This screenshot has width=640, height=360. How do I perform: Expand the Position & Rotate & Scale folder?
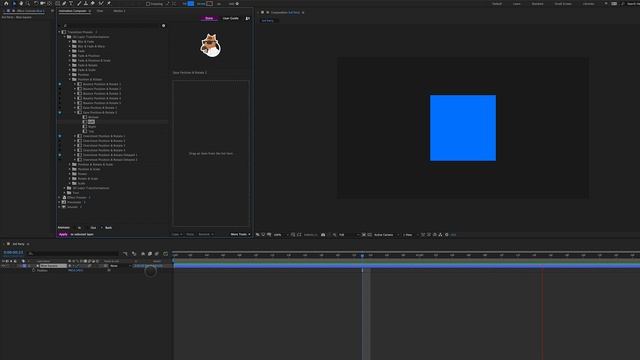click(x=70, y=164)
